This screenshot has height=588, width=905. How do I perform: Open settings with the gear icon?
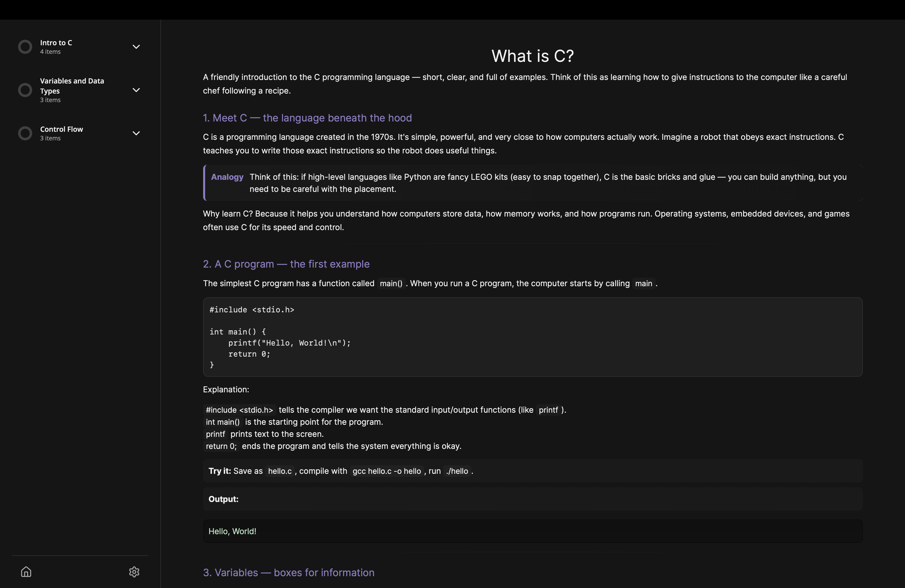[x=134, y=572]
